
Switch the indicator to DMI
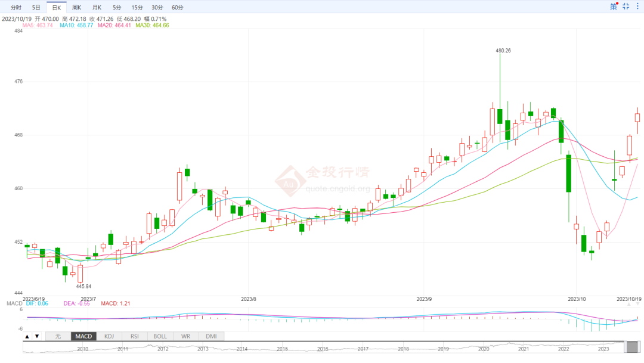(x=211, y=336)
